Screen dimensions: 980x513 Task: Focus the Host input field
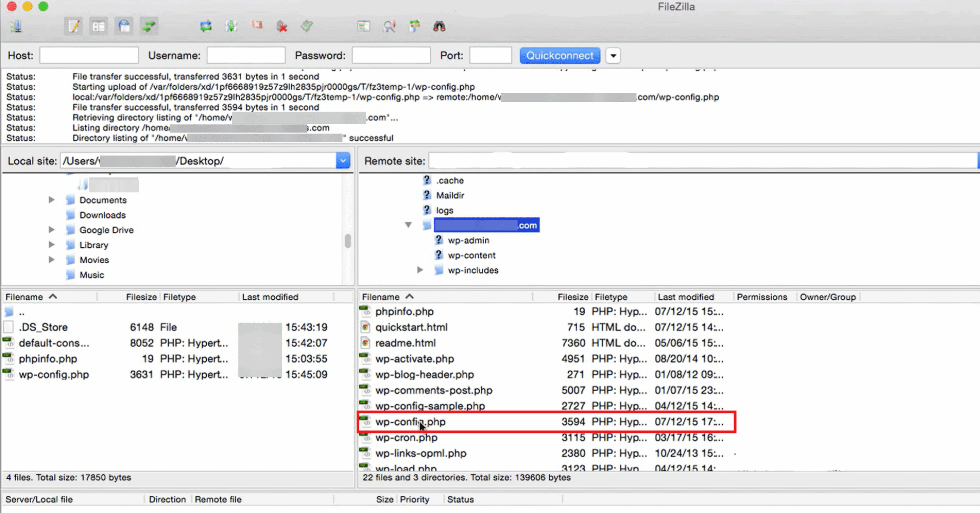pyautogui.click(x=89, y=56)
